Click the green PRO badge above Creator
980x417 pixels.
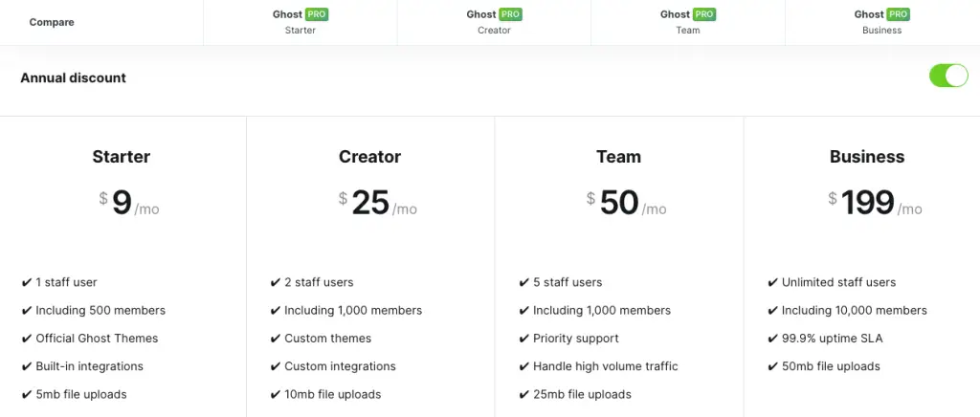pos(511,14)
